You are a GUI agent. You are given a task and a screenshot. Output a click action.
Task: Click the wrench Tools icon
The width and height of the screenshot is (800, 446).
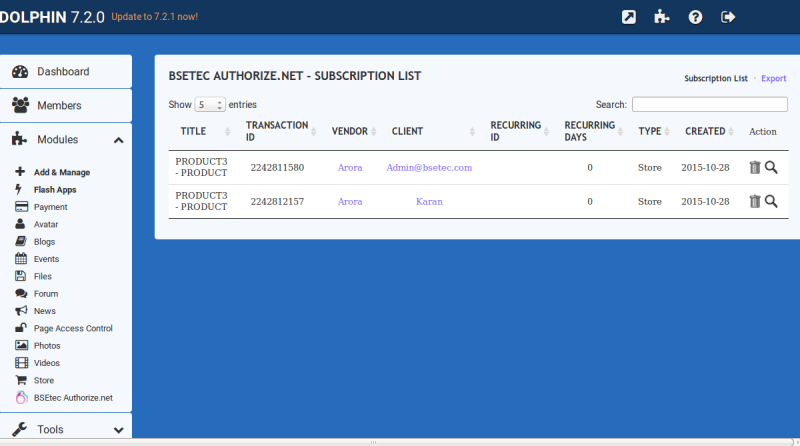19,429
